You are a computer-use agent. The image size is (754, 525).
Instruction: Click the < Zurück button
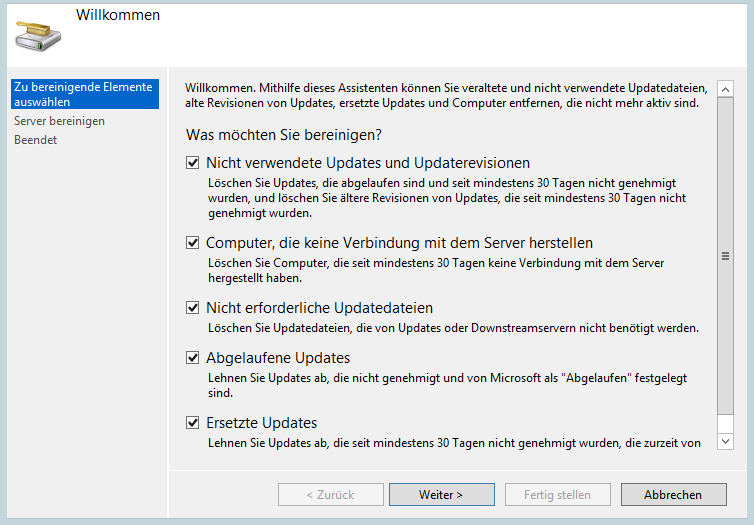[330, 495]
